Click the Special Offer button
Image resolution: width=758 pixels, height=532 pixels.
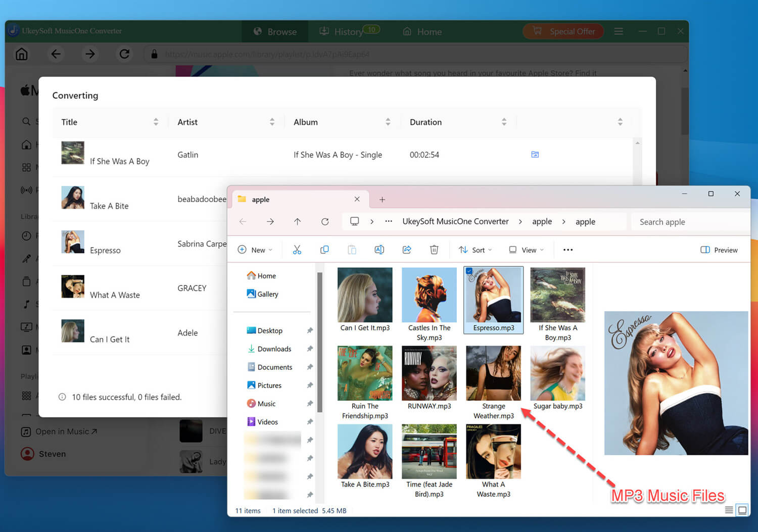click(x=563, y=31)
